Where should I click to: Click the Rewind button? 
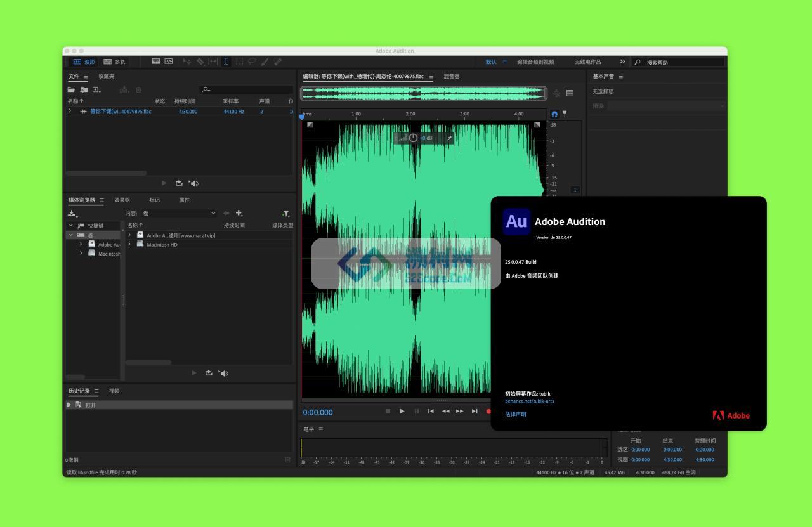tap(445, 411)
